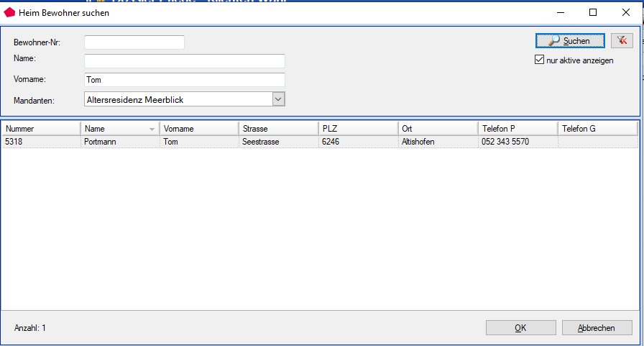Focus the Bewohner-Nr input field
The image size is (644, 346).
click(x=134, y=42)
